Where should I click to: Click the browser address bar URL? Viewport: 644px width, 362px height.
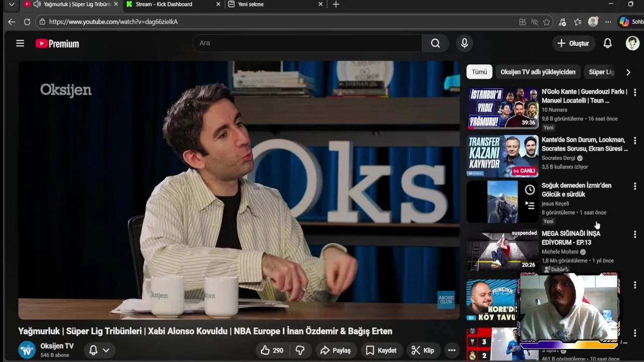tap(113, 22)
